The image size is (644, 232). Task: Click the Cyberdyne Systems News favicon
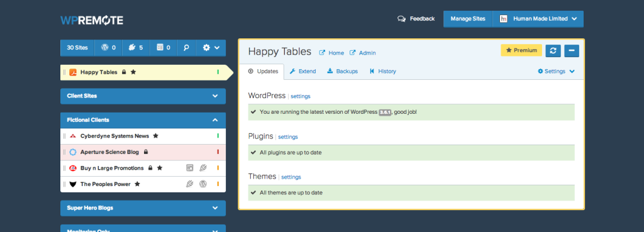(73, 136)
